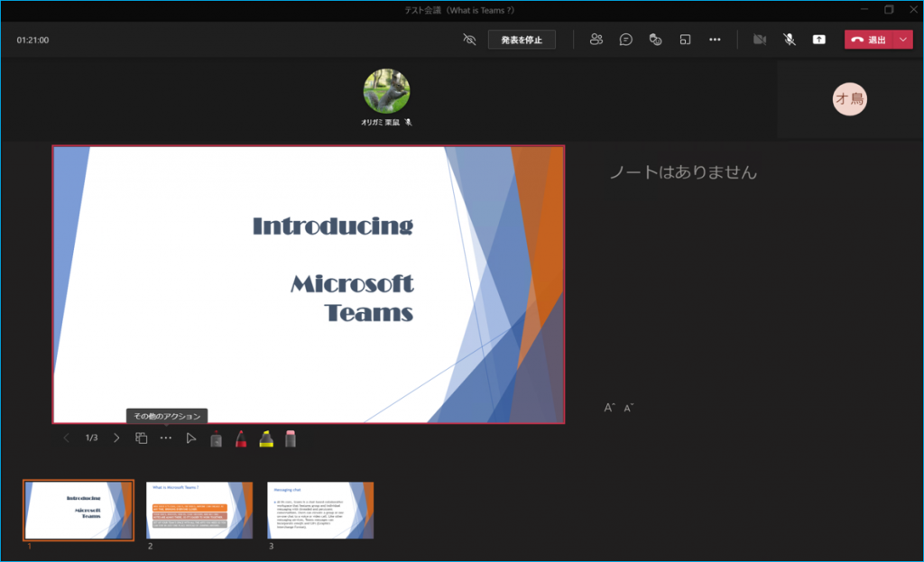Toggle private viewing eye icon
Image resolution: width=924 pixels, height=562 pixels.
(x=468, y=40)
